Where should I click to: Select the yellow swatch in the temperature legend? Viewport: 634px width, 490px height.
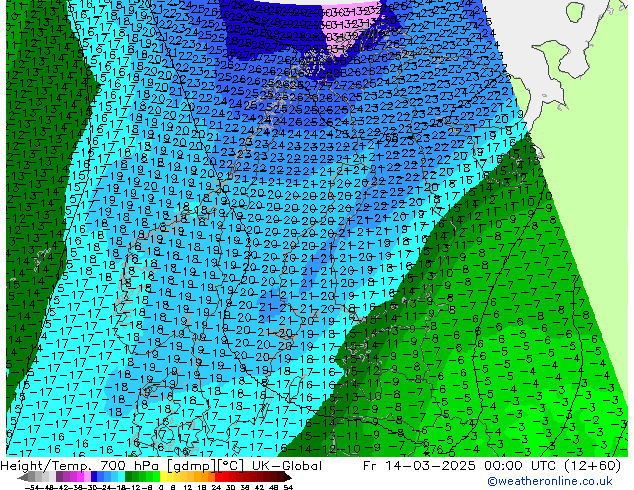tap(163, 477)
